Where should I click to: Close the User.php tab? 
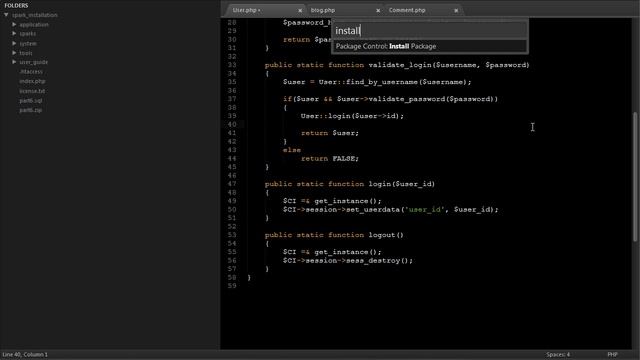(300, 11)
